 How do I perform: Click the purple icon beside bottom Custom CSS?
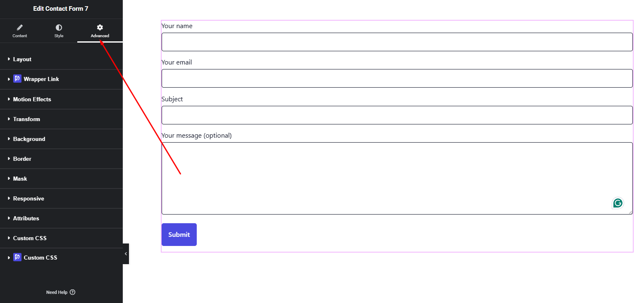17,258
